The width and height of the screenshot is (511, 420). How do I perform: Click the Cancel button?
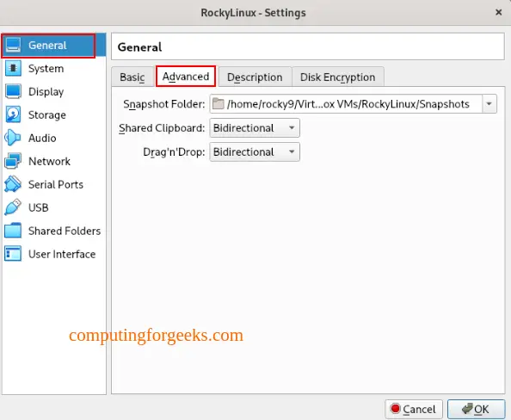(414, 409)
